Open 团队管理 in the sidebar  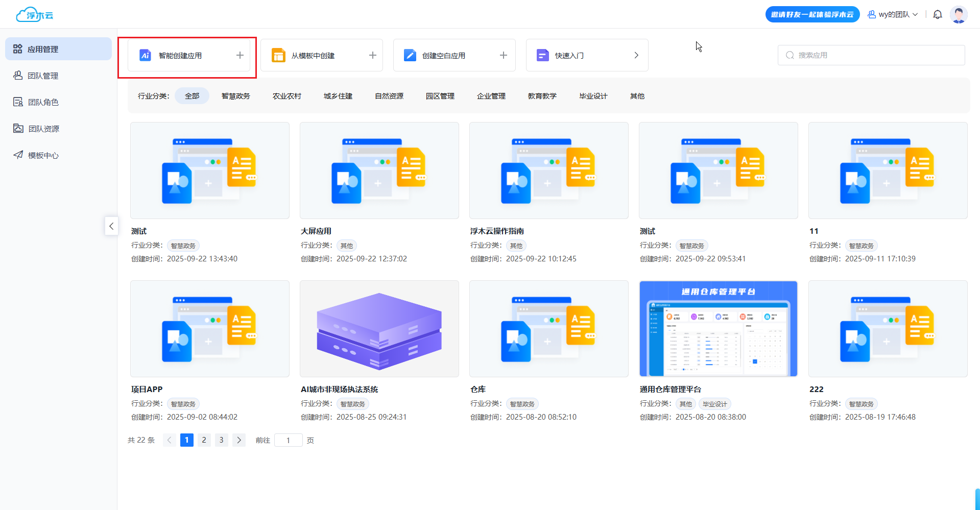(43, 76)
